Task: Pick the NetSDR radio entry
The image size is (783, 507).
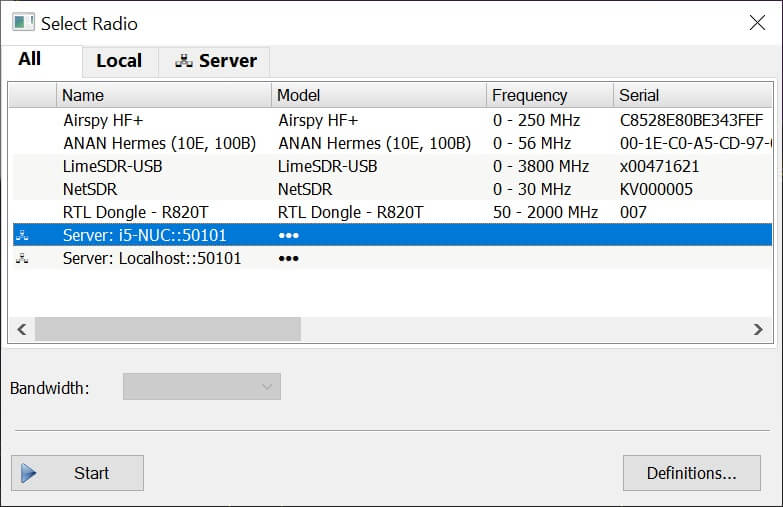Action: point(90,189)
